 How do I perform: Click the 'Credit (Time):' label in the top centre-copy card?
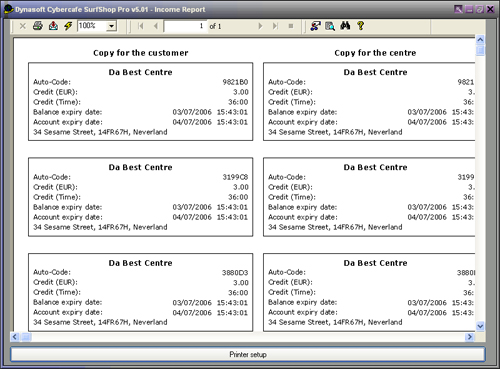(292, 102)
